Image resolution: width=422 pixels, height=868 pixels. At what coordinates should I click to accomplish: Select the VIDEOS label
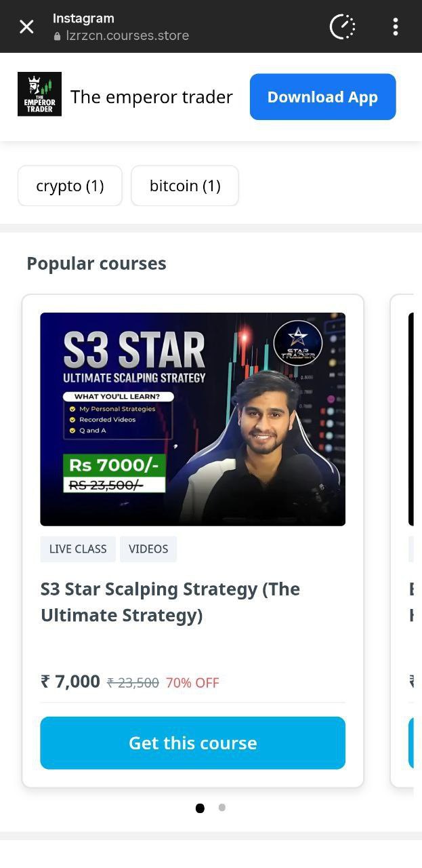[x=148, y=549]
